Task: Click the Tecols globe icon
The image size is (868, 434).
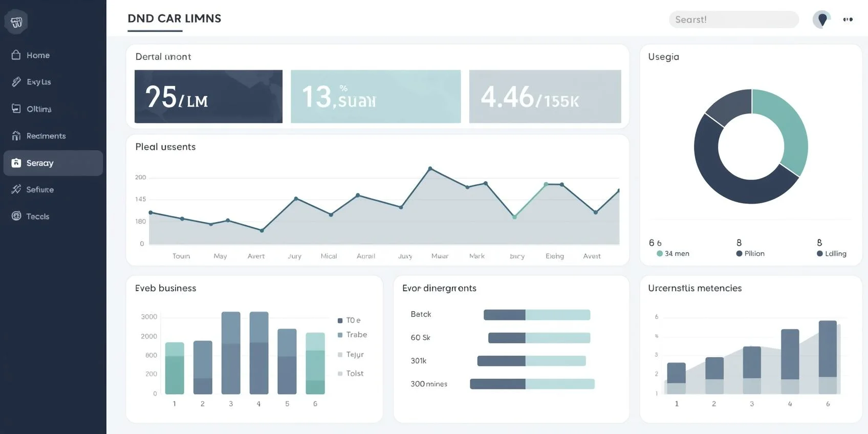Action: (x=16, y=216)
